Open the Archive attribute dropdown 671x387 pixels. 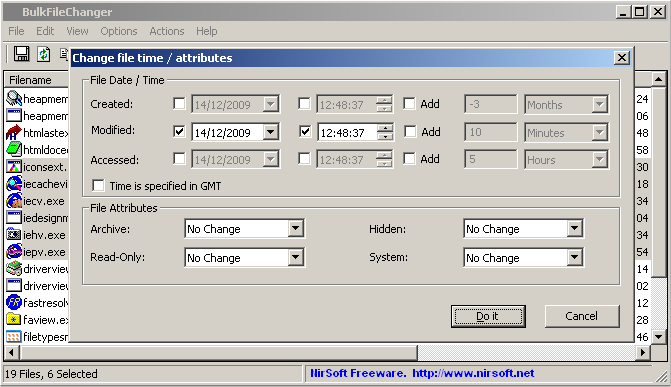tap(296, 229)
